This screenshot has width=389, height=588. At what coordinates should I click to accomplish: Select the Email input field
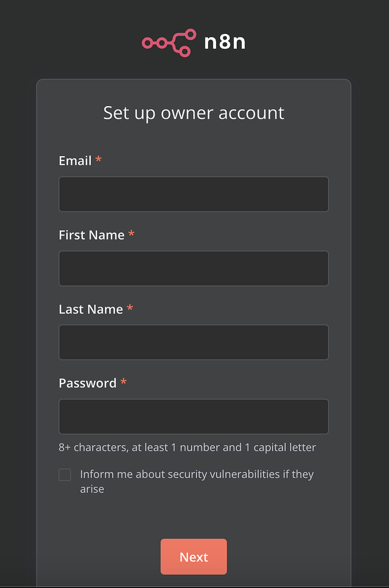coord(194,194)
